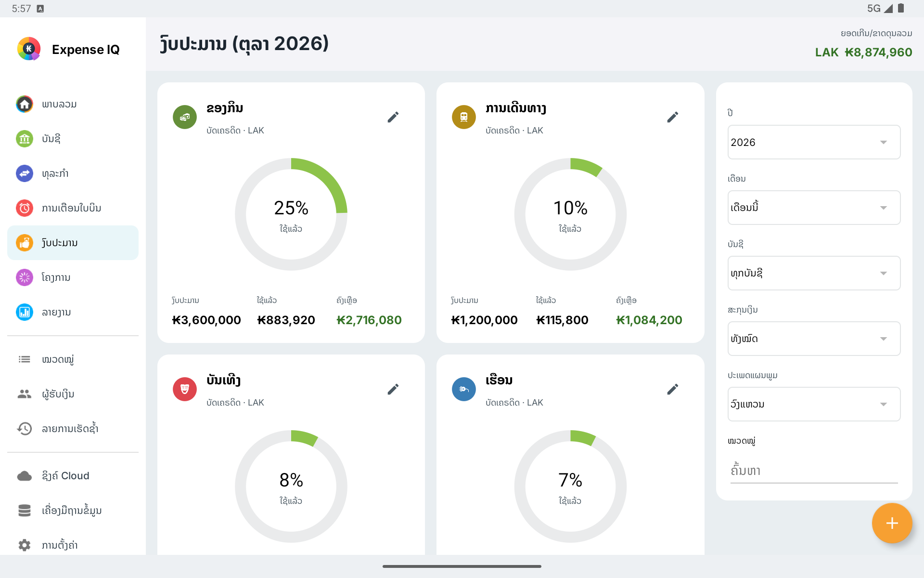Tap the 5G signal status icon

(880, 8)
